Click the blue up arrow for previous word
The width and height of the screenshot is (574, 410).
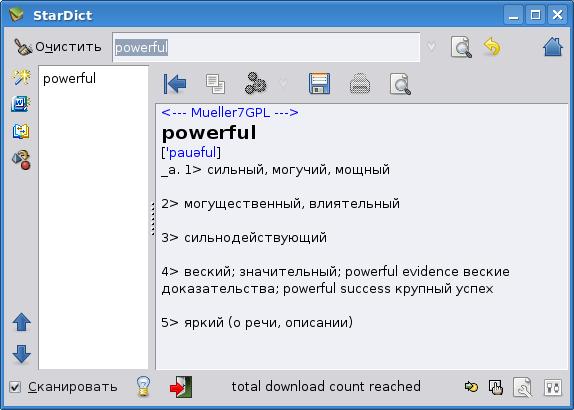(x=22, y=323)
